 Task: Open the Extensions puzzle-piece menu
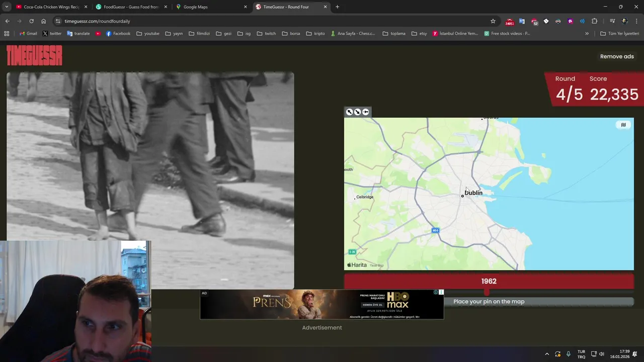(595, 21)
